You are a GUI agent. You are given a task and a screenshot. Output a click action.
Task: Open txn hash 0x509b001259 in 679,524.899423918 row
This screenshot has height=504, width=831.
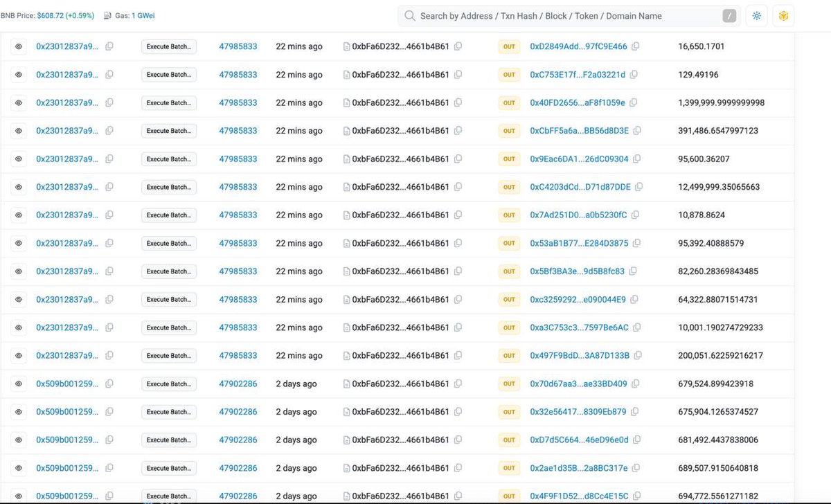pos(67,384)
